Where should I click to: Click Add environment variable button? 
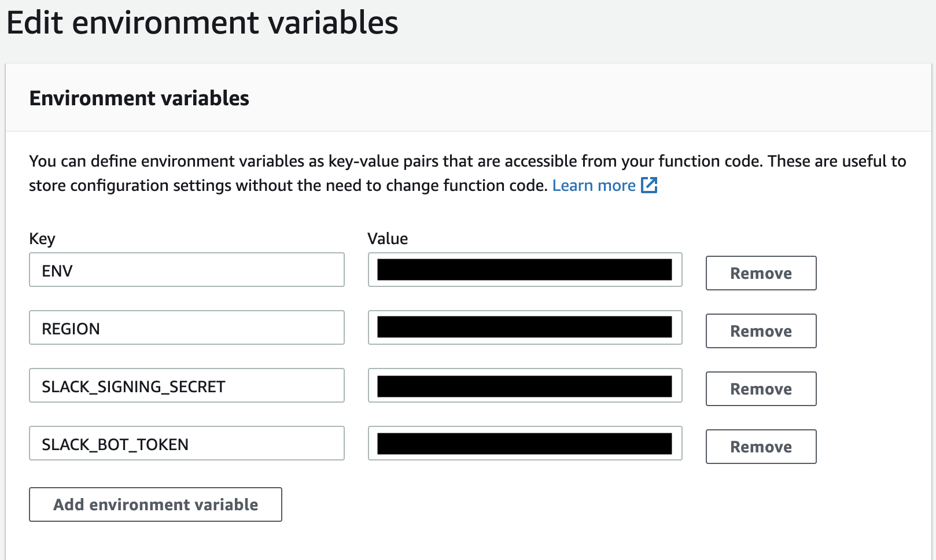tap(156, 504)
